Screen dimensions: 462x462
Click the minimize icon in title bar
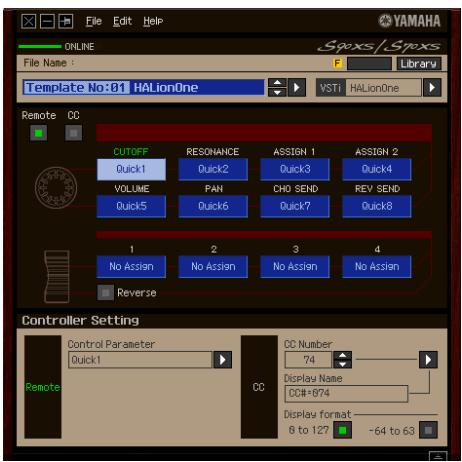pyautogui.click(x=47, y=22)
